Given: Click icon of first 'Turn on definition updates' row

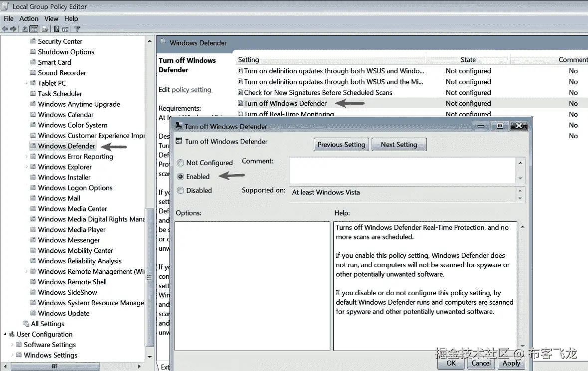Looking at the screenshot, I should (x=240, y=70).
